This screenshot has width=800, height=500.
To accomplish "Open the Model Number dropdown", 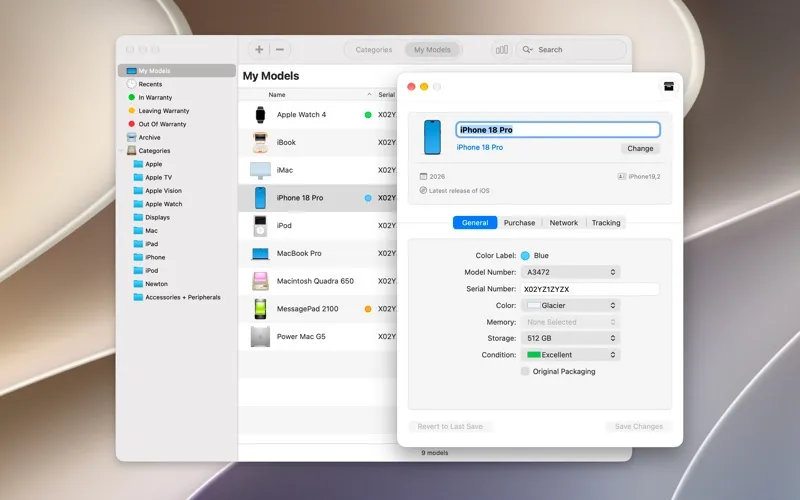I will [570, 272].
